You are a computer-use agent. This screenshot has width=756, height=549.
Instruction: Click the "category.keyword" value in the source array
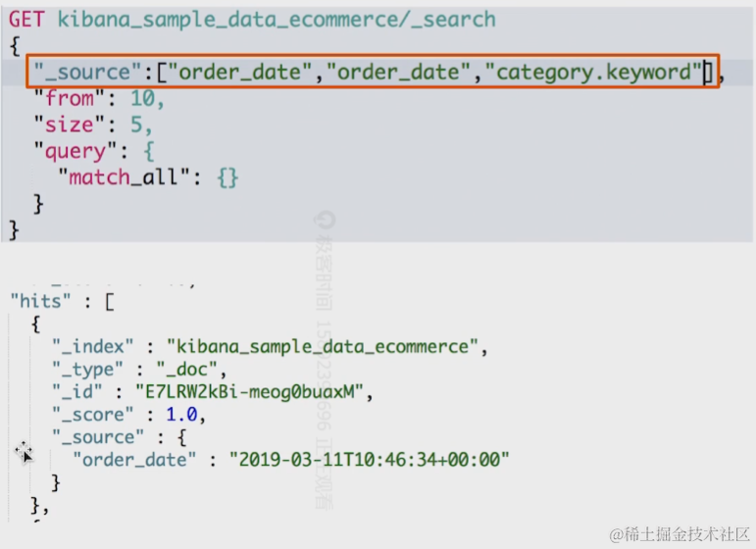(593, 73)
